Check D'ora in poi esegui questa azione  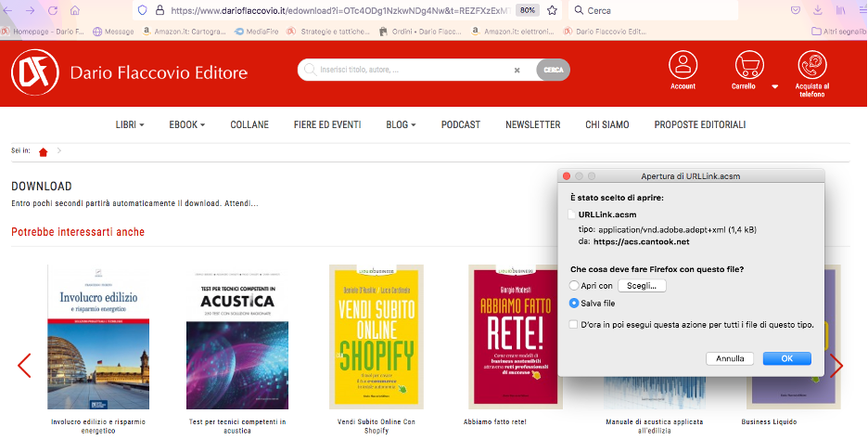click(x=573, y=324)
